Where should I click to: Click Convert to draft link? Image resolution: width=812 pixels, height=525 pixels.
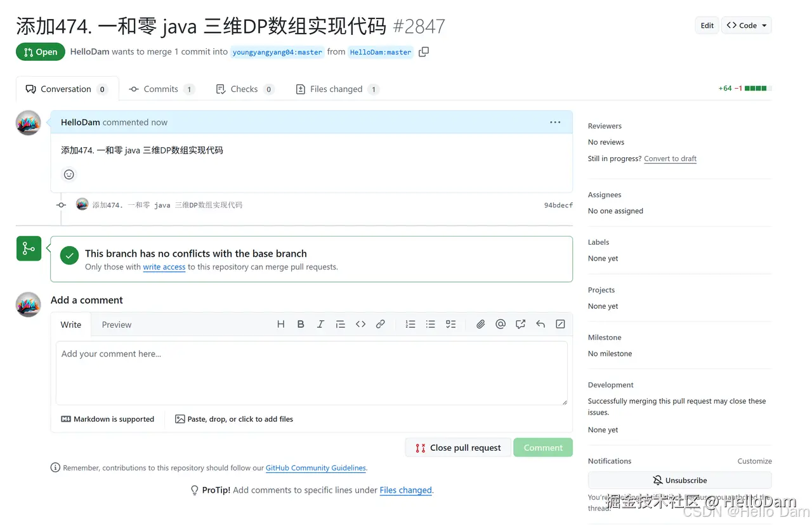(x=670, y=159)
